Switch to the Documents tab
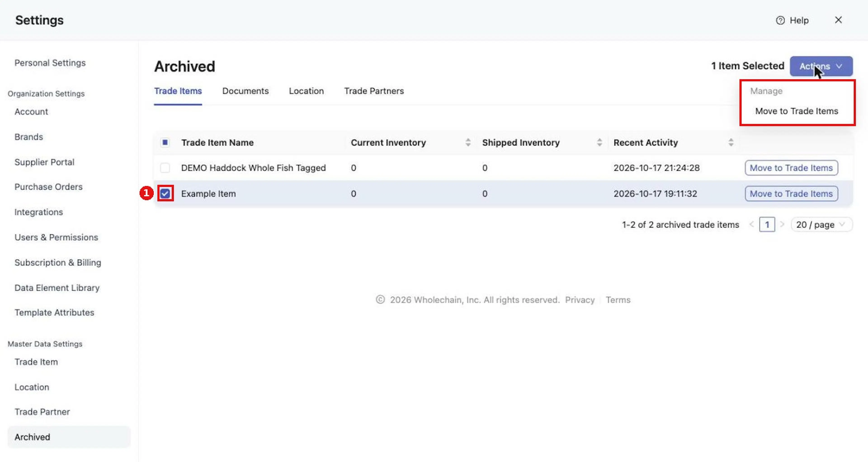868x462 pixels. click(x=245, y=91)
